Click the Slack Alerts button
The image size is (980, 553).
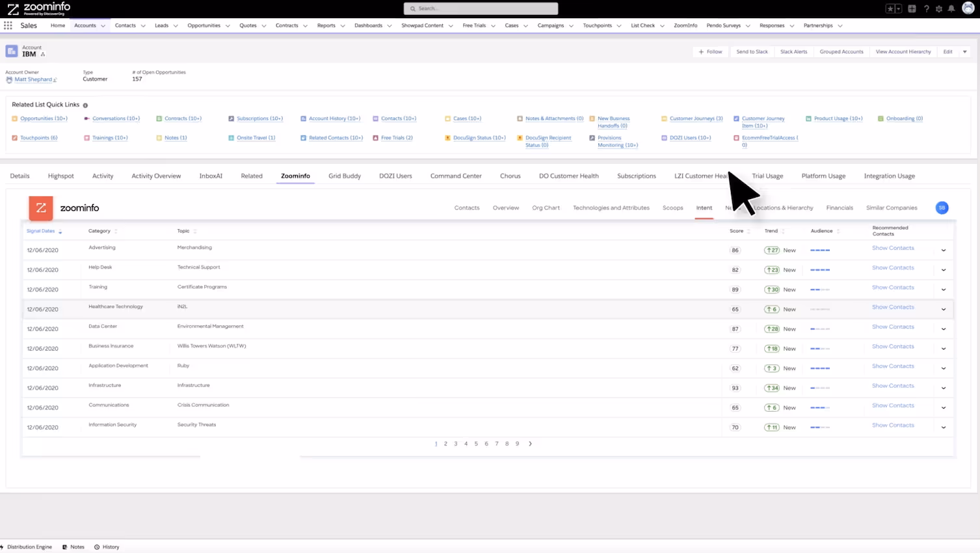tap(793, 51)
